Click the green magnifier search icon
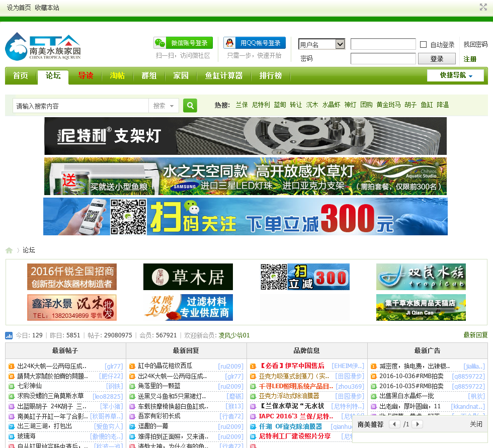 pyautogui.click(x=190, y=106)
